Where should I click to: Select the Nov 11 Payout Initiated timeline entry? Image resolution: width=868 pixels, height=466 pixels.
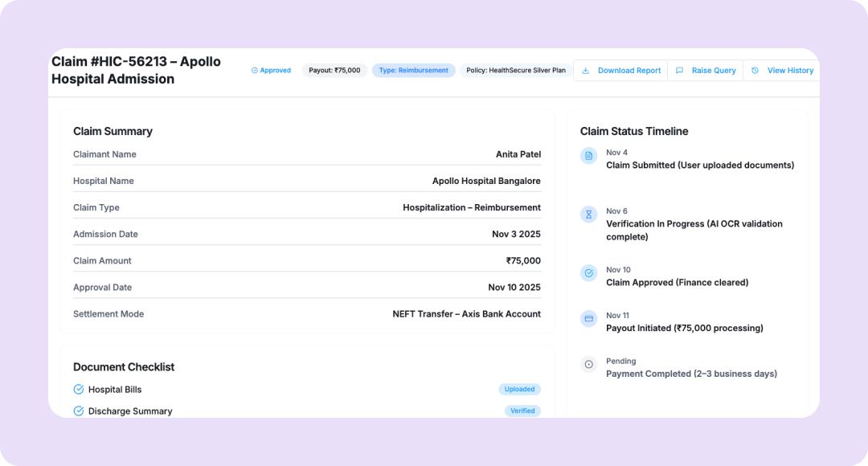click(684, 322)
